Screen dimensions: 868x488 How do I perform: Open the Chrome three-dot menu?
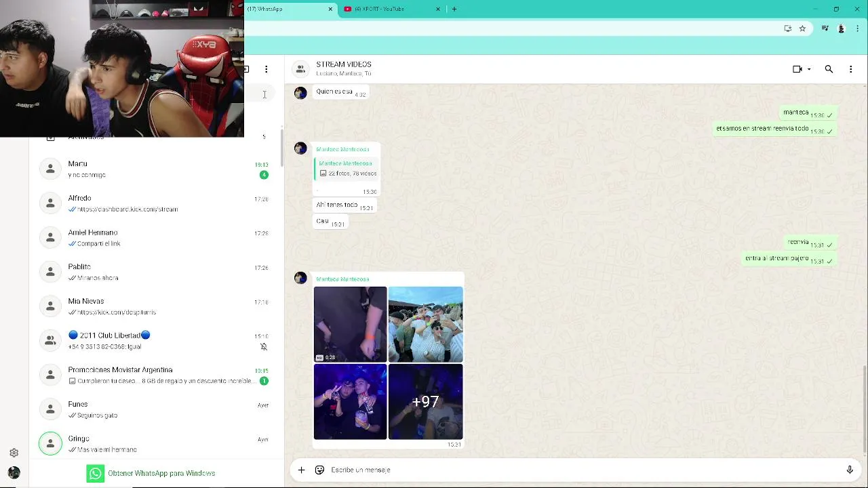858,28
